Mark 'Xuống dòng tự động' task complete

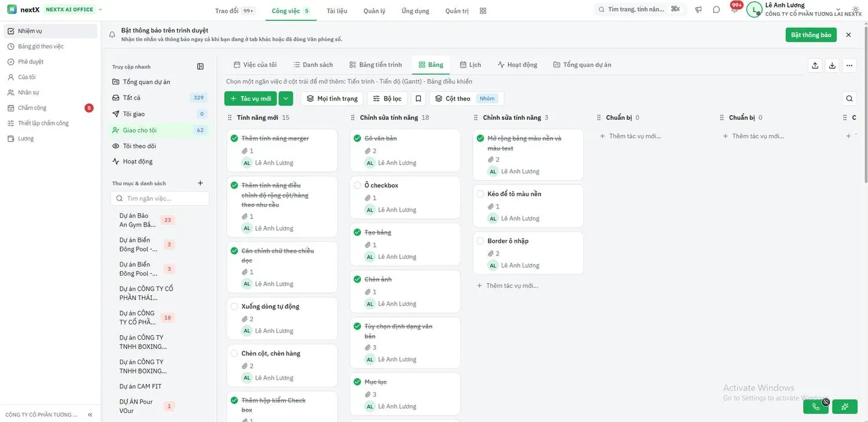tap(234, 306)
